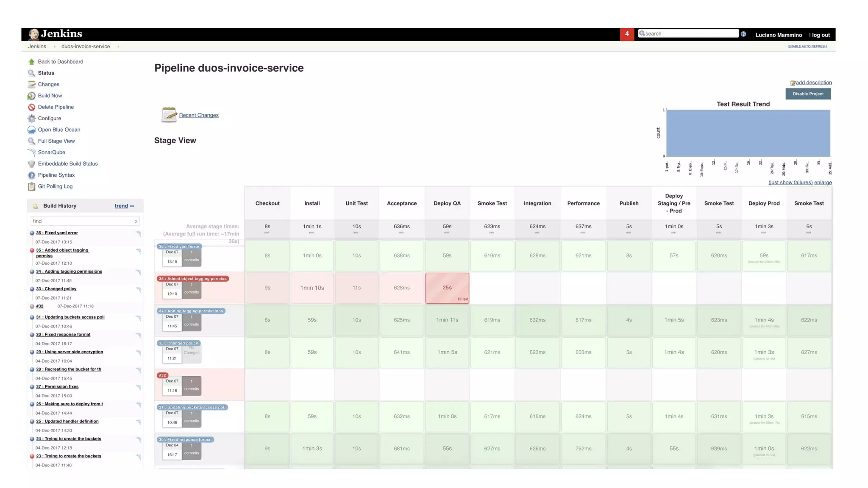Collapse the Build History trend widget
The height and width of the screenshot is (488, 868).
pos(132,206)
